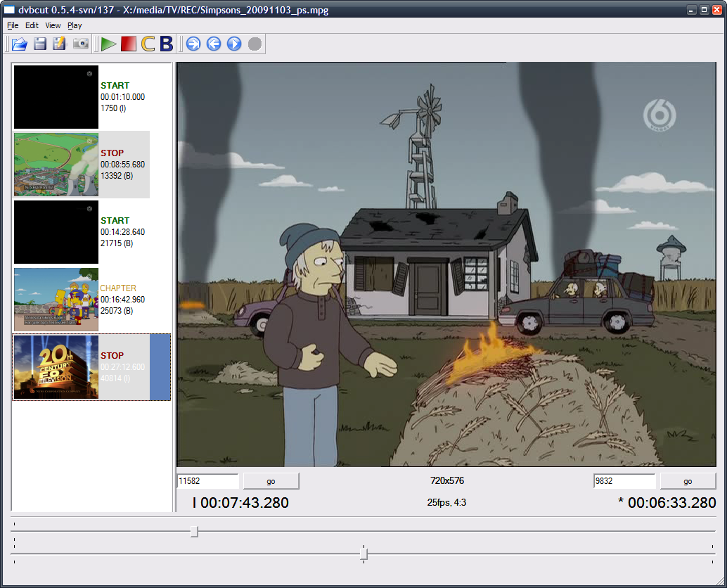Image resolution: width=727 pixels, height=588 pixels.
Task: Add a START marker with green triangle
Action: (108, 44)
